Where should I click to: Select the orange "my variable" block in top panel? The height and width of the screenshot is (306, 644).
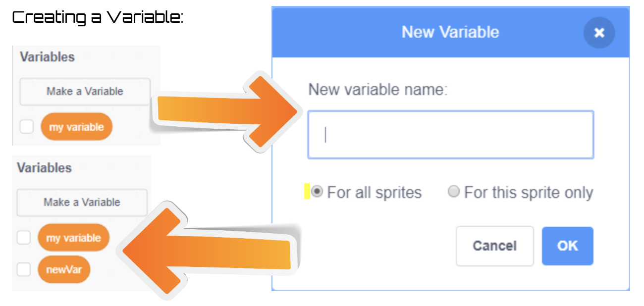point(76,127)
